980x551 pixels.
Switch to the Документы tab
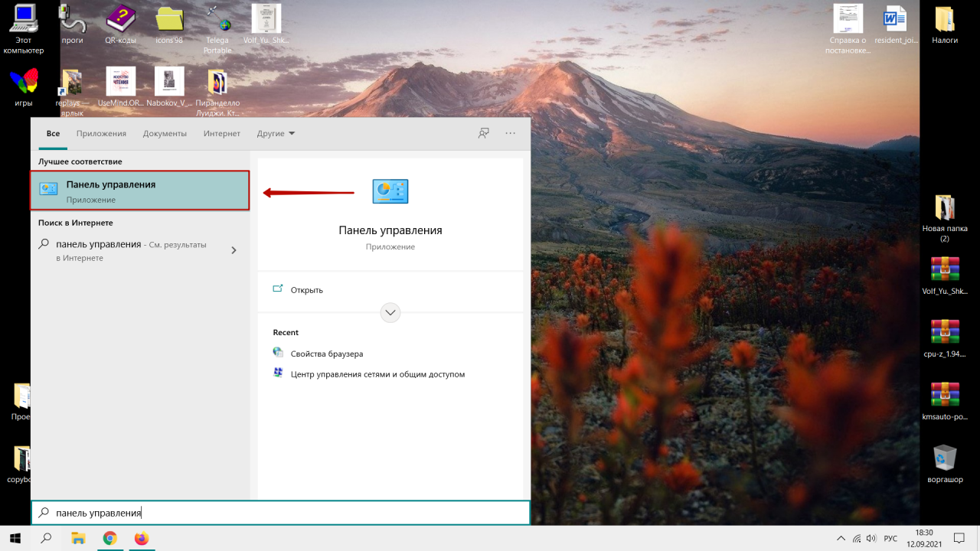click(165, 133)
